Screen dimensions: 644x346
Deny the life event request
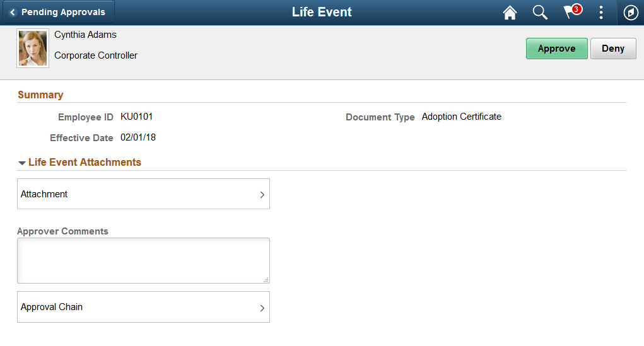tap(613, 49)
